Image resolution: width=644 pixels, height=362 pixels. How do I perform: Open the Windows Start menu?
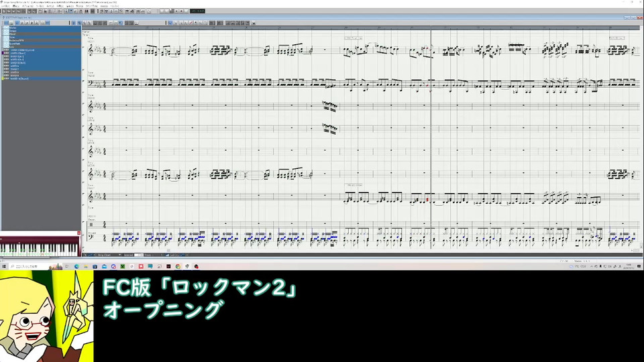point(4,266)
